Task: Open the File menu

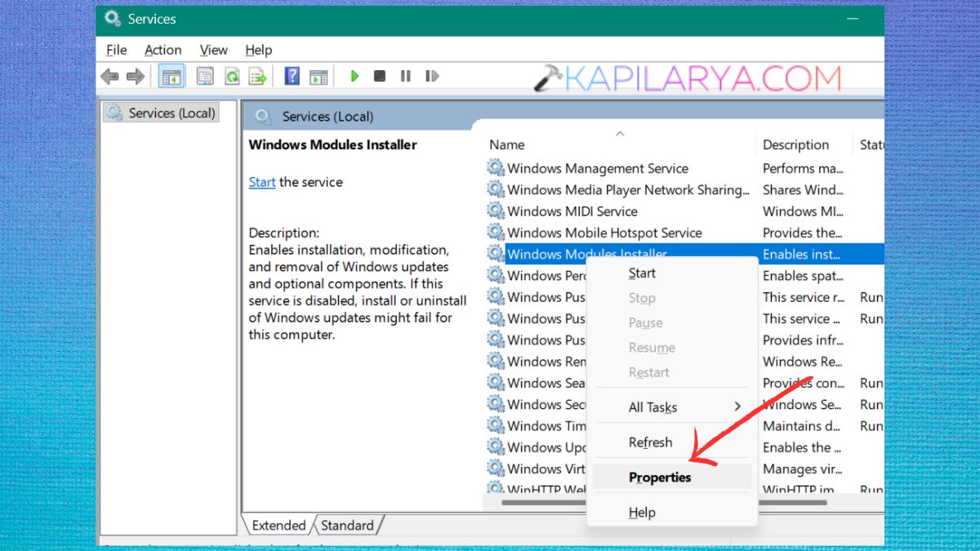Action: [x=116, y=50]
